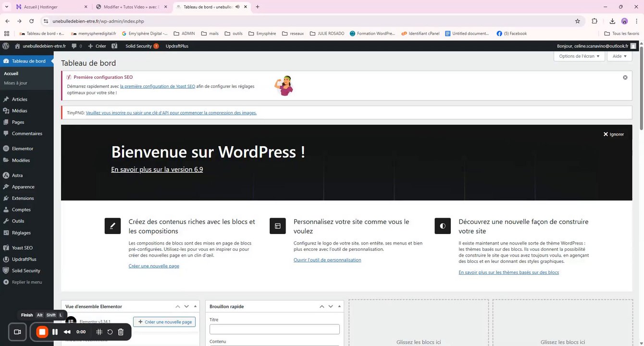Image resolution: width=644 pixels, height=346 pixels.
Task: Open the Chrome profile avatar
Action: pos(624,21)
